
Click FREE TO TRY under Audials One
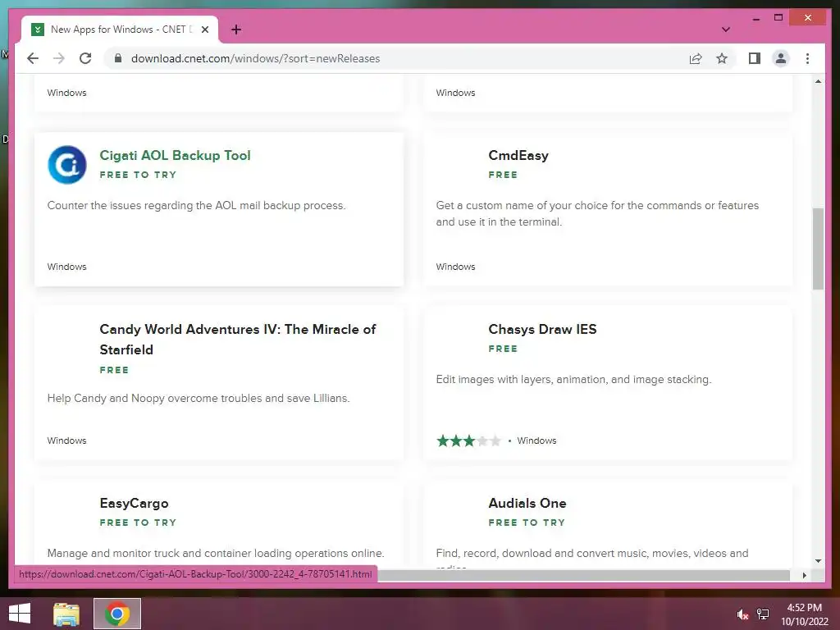click(x=527, y=523)
